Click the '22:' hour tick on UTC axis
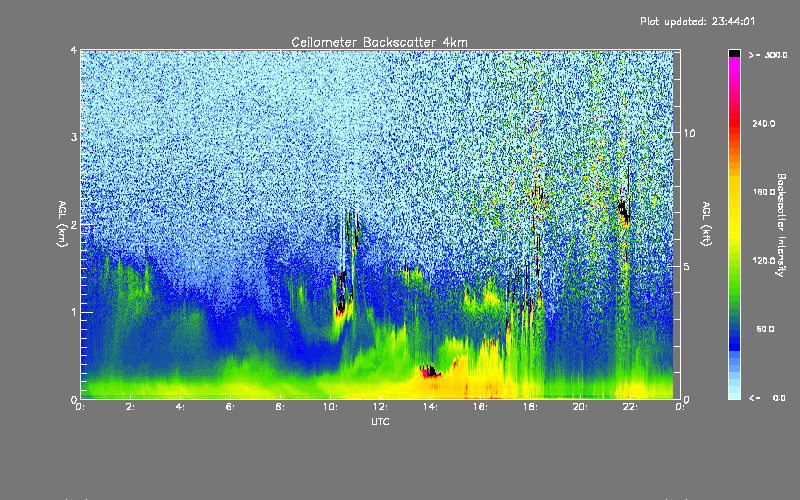The image size is (800, 500). 631,407
